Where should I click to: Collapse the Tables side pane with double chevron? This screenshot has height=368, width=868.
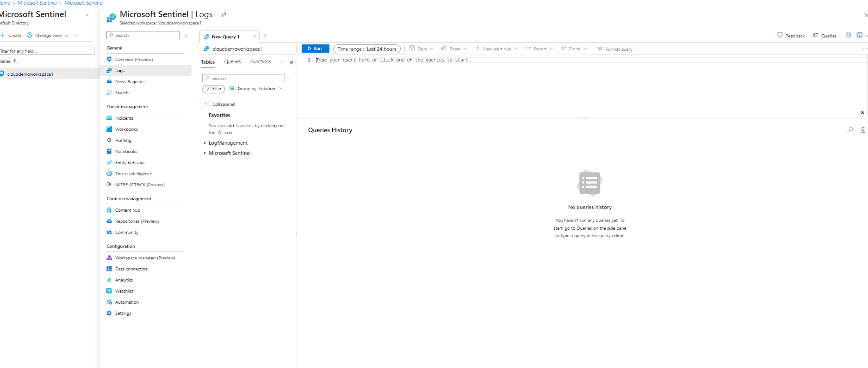pos(291,62)
